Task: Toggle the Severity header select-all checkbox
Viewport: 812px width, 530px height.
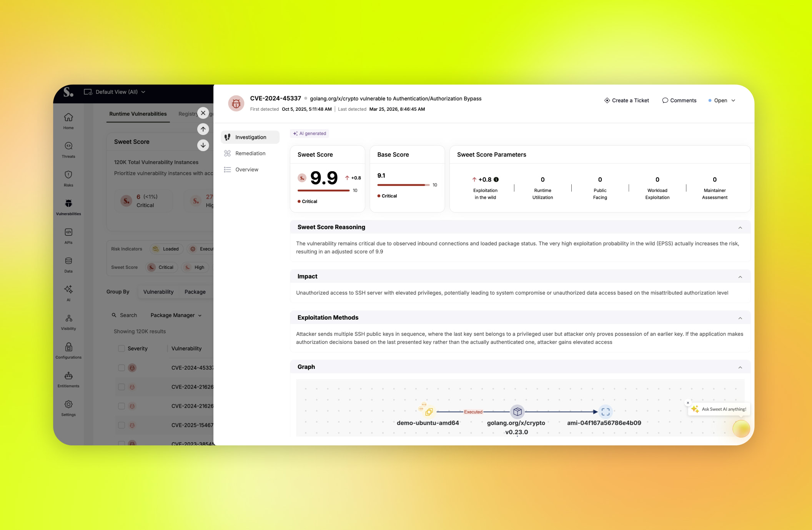Action: (121, 348)
